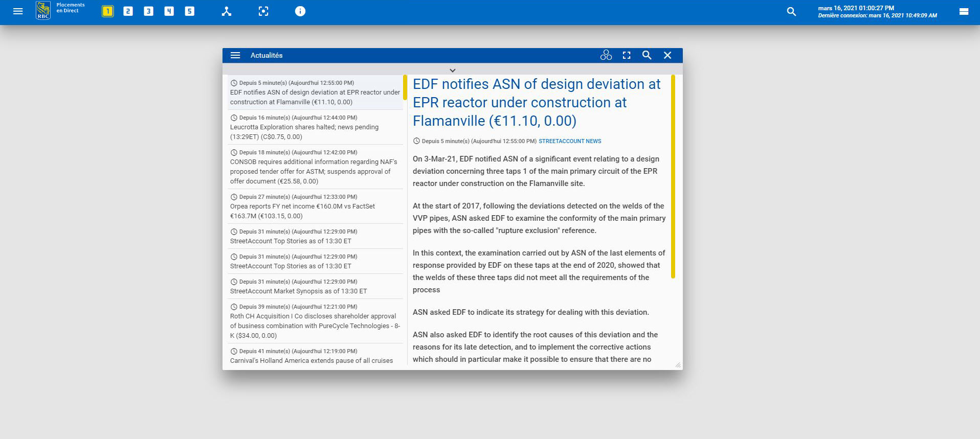The height and width of the screenshot is (439, 980).
Task: Open the network hierarchy icon in top bar
Action: tap(227, 11)
